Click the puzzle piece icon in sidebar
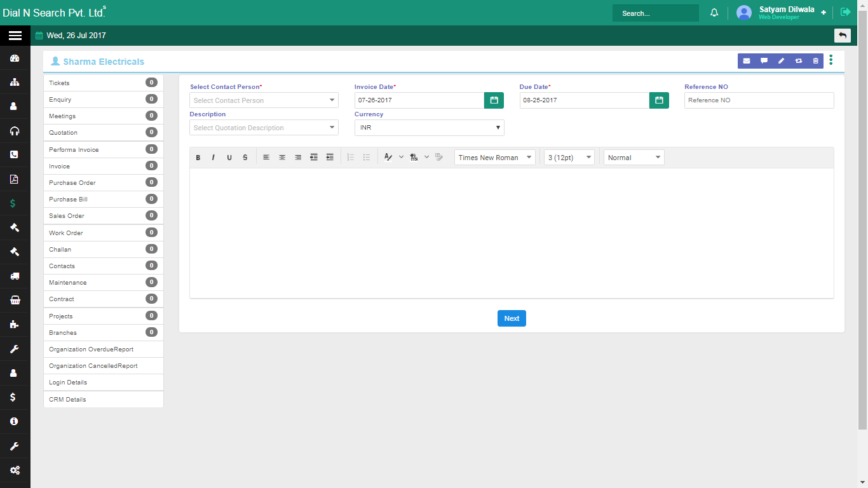This screenshot has height=488, width=868. click(15, 324)
